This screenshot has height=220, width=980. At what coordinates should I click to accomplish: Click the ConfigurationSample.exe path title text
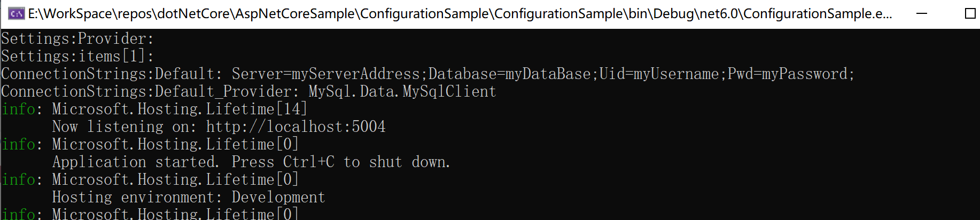coord(460,13)
